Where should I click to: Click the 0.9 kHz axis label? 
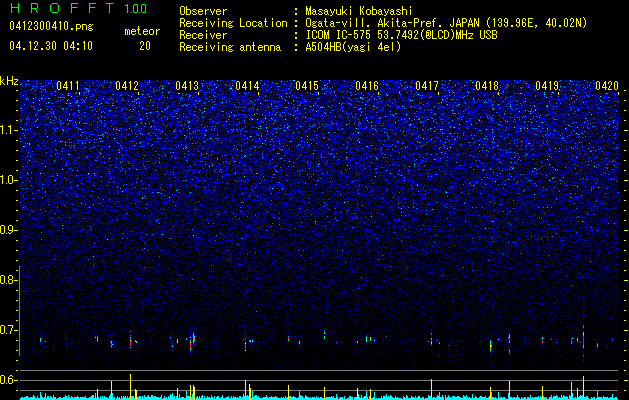tap(7, 230)
